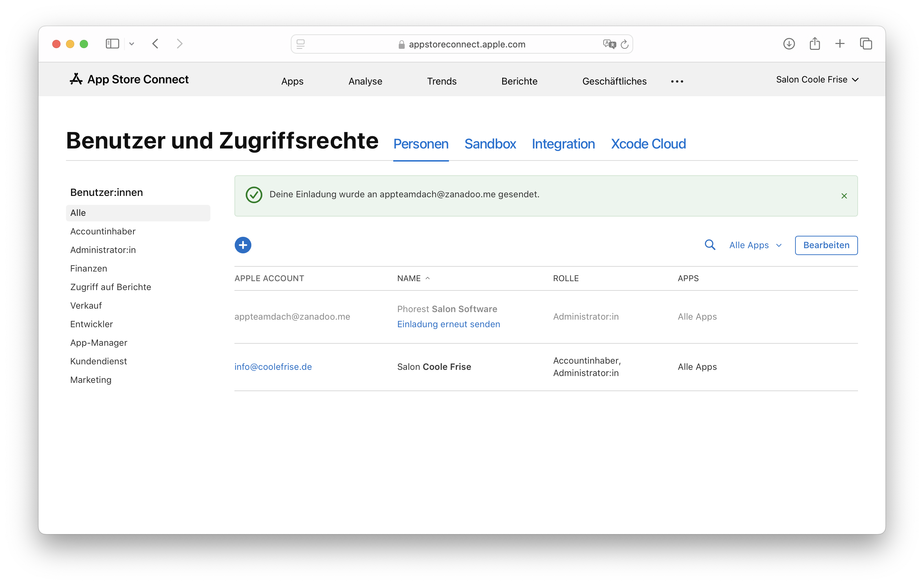Open the Alle Apps filter dropdown
This screenshot has height=585, width=924.
755,245
